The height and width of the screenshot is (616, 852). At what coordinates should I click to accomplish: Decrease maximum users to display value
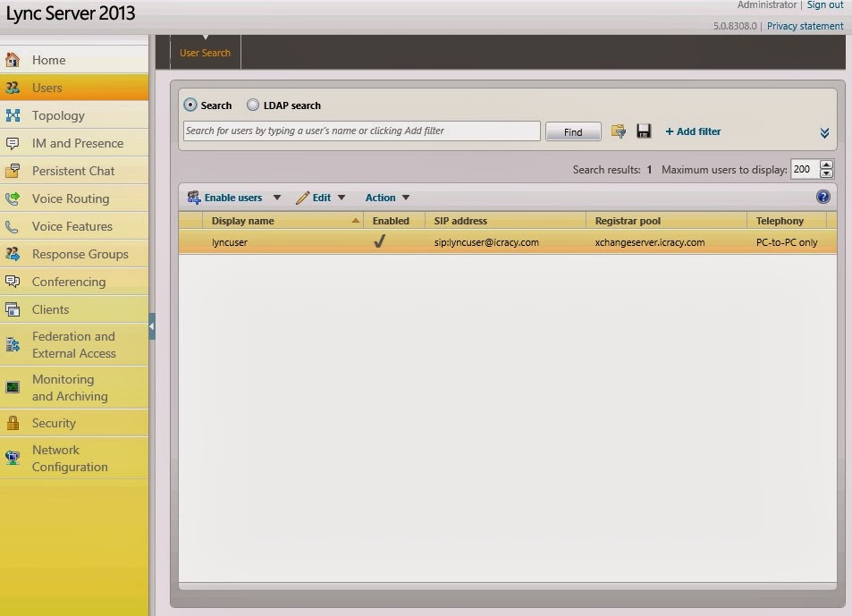826,173
